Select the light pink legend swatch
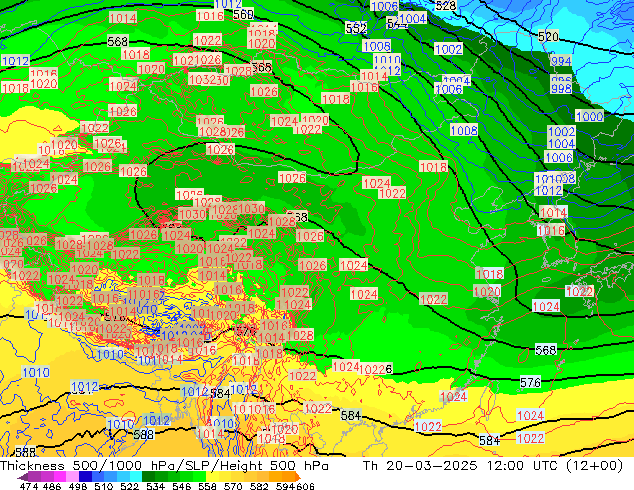634x490 pixels. [x=72, y=476]
